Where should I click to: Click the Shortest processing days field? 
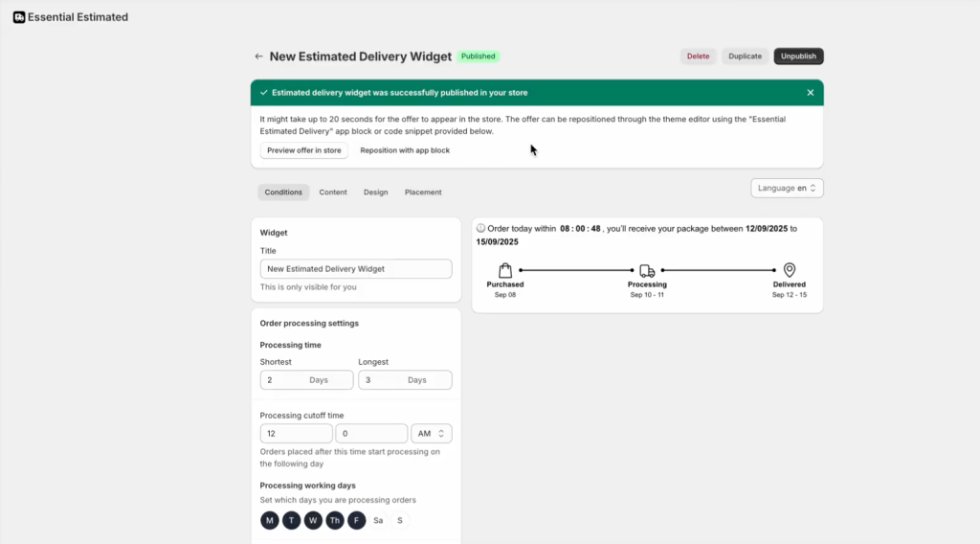click(306, 380)
